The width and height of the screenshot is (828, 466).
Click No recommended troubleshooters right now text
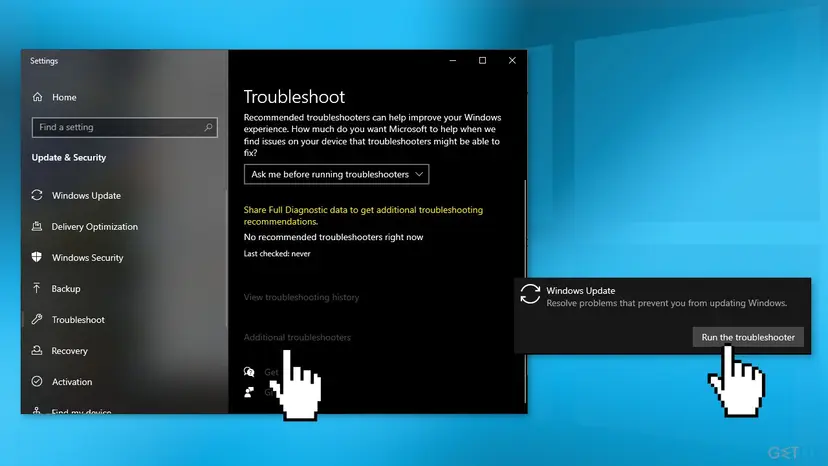333,237
